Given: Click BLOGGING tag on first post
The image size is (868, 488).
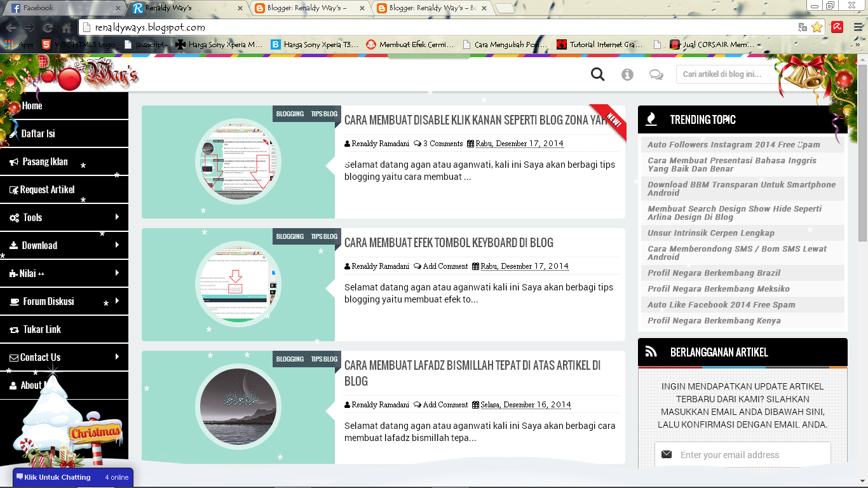Looking at the screenshot, I should [x=290, y=114].
